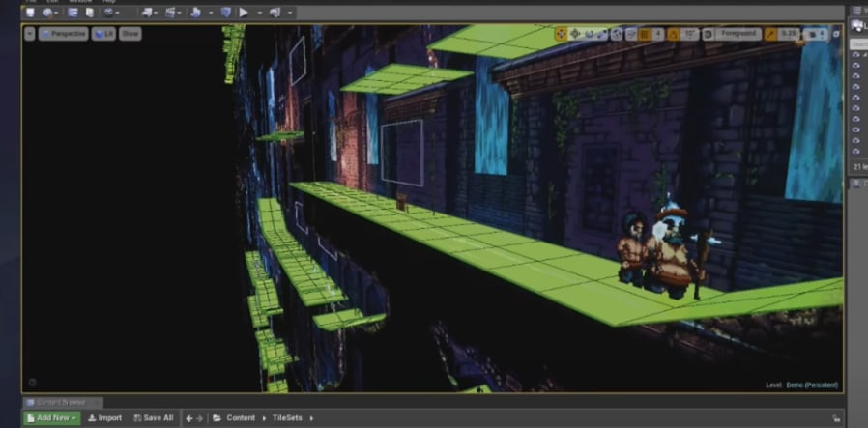Expand the arrow after TileSets breadcrumb

[311, 418]
